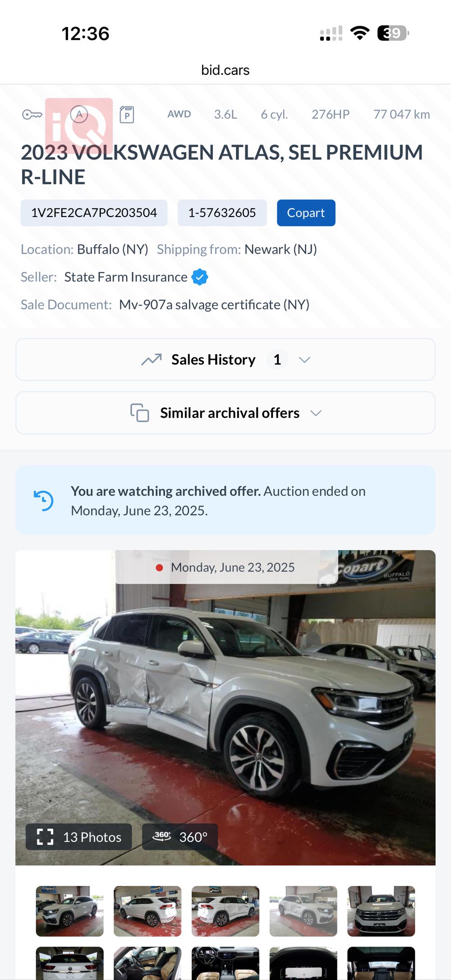Expand the Sales History chevron
The width and height of the screenshot is (451, 980).
pyautogui.click(x=305, y=360)
